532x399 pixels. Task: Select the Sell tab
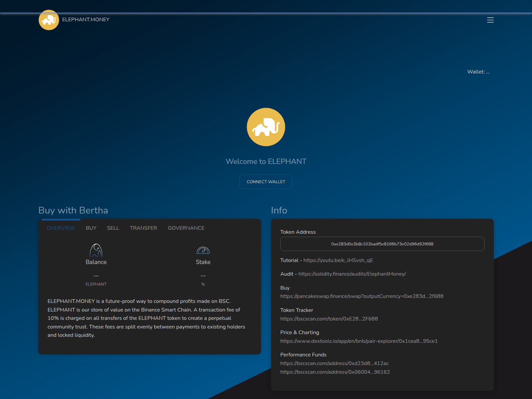click(x=113, y=228)
